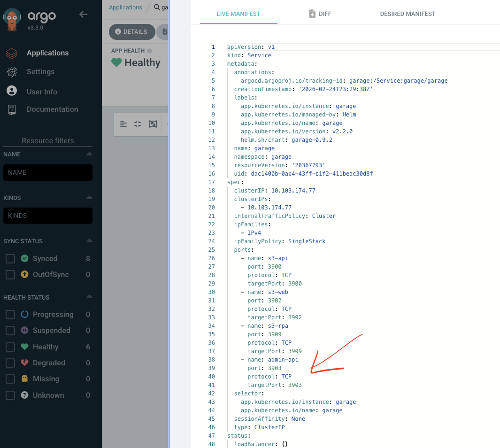Open the DESIRED MANIFEST tab
Viewport: 500px width, 448px height.
pos(408,14)
